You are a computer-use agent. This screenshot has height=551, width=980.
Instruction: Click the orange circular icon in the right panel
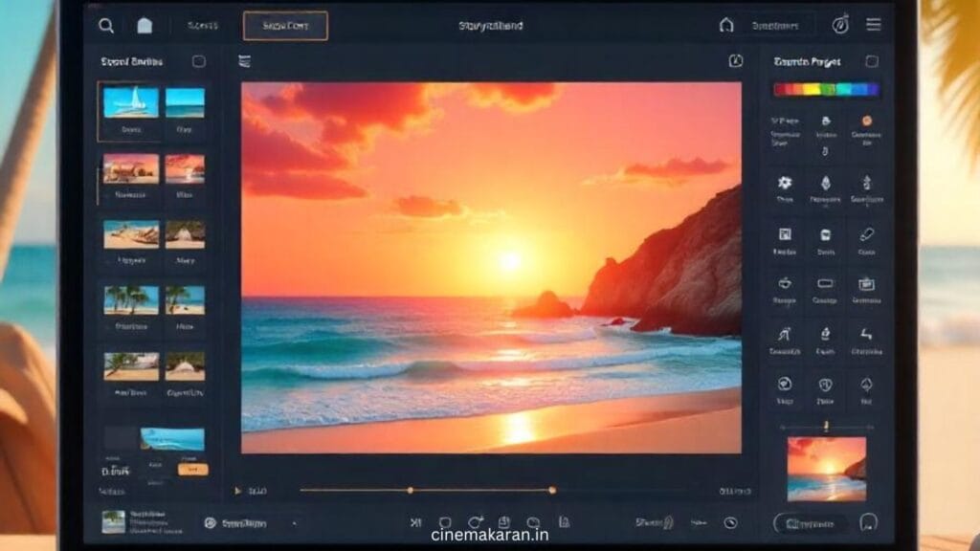[866, 121]
